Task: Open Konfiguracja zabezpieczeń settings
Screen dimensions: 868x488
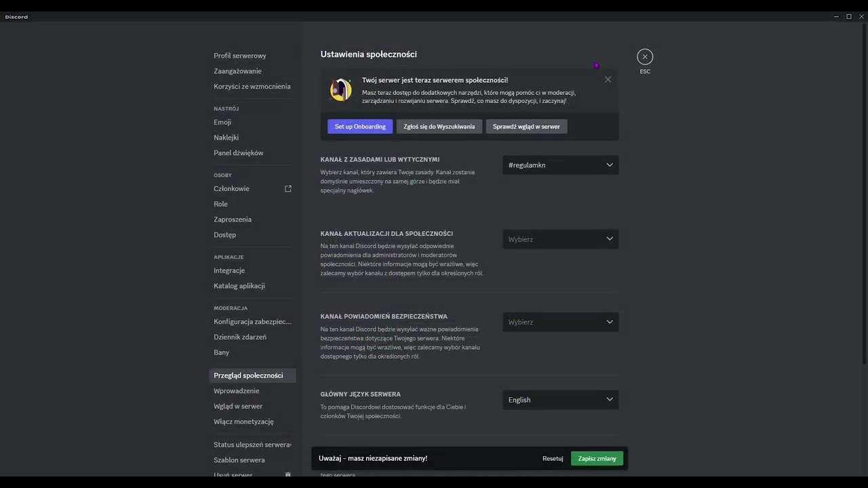Action: 252,321
